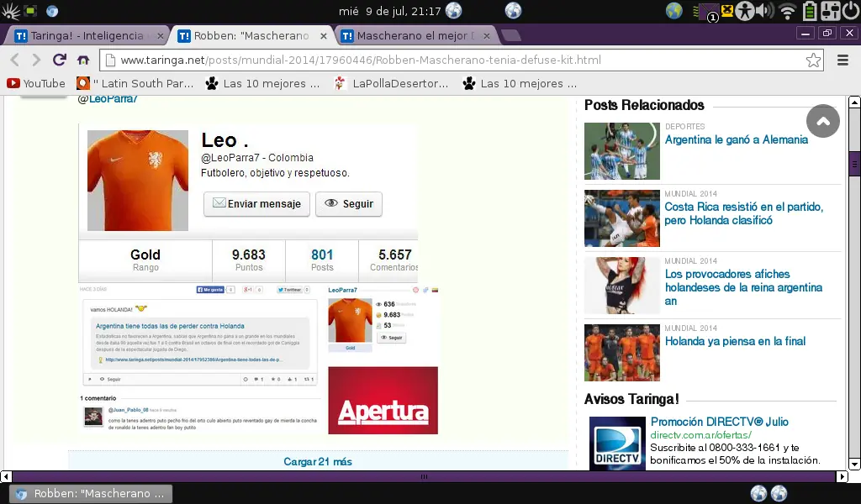Open Costa Rica match thumbnail
861x504 pixels.
point(622,218)
